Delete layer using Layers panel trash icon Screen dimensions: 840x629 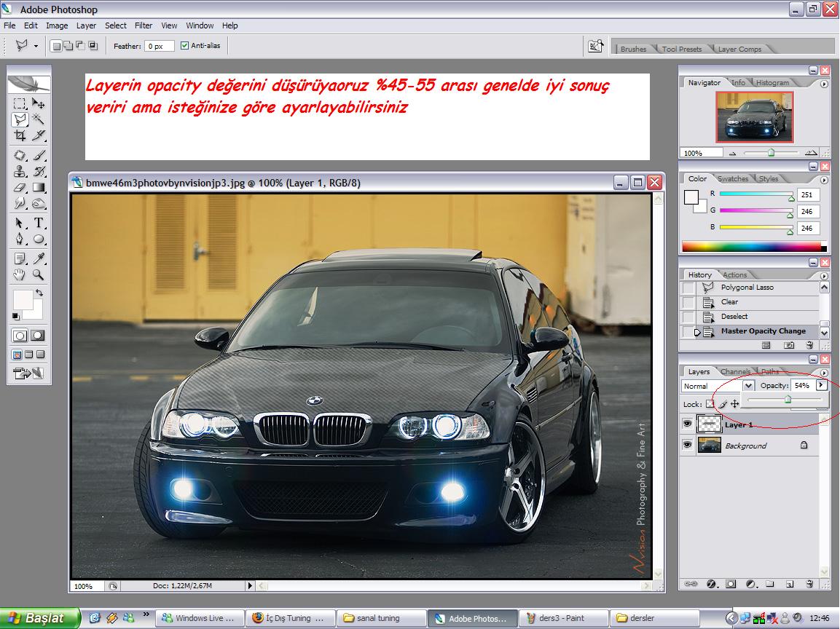pos(809,583)
